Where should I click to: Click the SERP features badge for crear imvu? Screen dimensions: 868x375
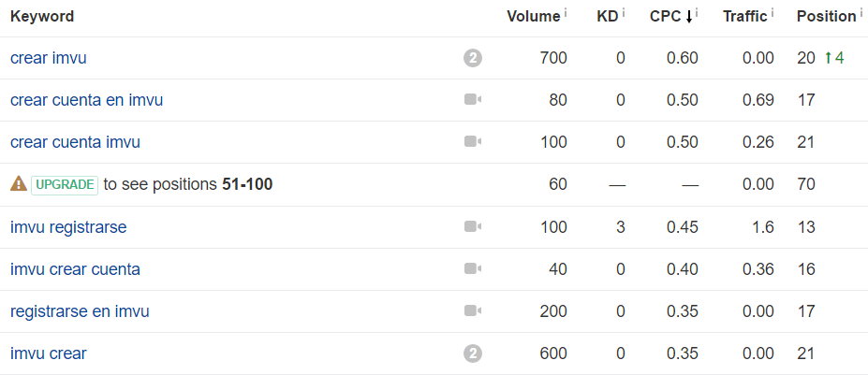click(473, 58)
